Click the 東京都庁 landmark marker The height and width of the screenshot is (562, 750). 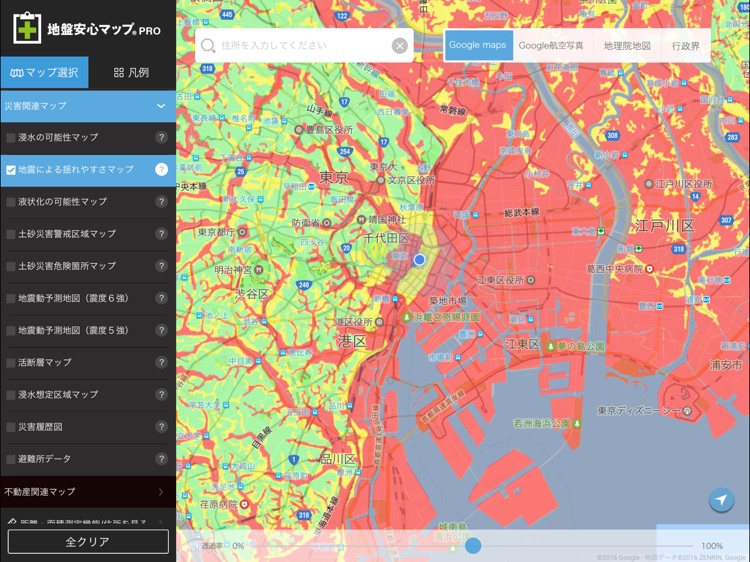(243, 232)
